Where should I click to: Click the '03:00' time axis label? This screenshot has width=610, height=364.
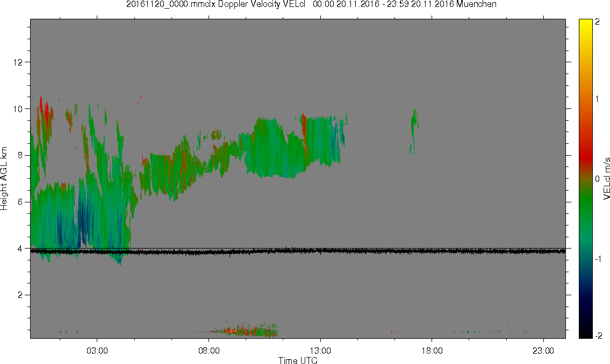[x=97, y=351]
